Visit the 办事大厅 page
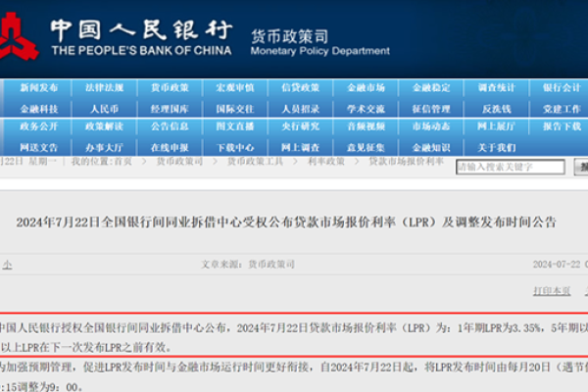The height and width of the screenshot is (392, 588). [x=104, y=148]
